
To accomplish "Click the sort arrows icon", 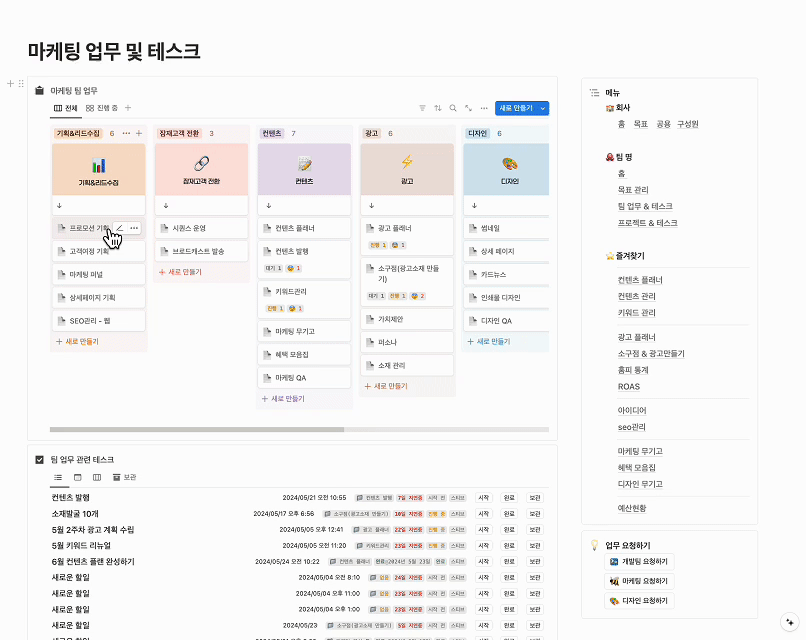I will tap(437, 108).
